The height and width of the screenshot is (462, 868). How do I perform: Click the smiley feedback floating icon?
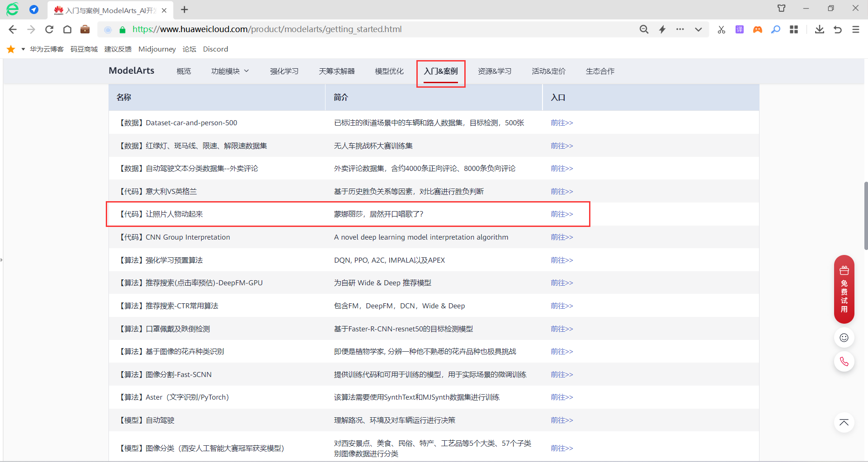pyautogui.click(x=844, y=338)
